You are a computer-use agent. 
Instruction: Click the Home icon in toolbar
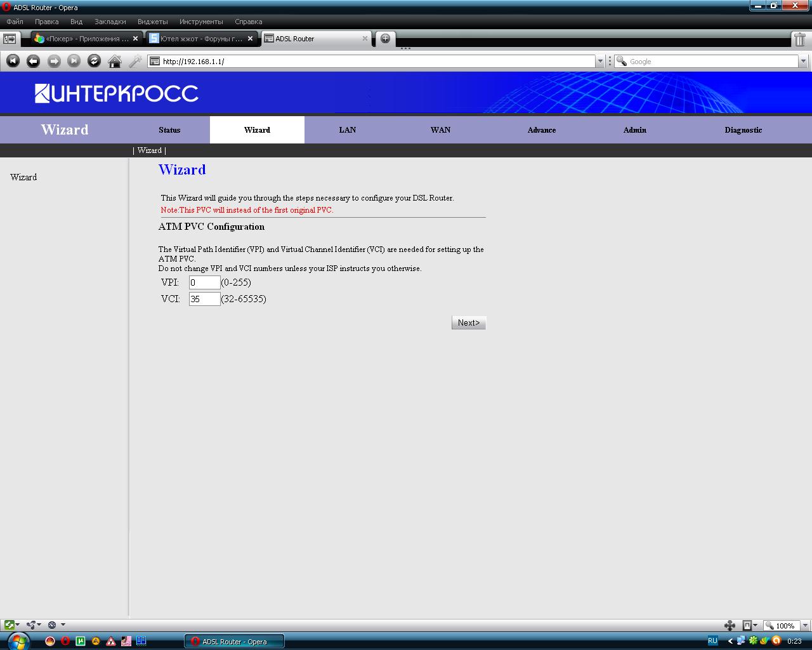point(115,61)
